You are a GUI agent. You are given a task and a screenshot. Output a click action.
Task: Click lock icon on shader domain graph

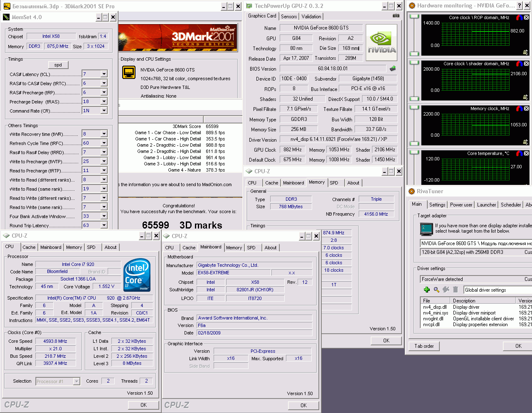[x=525, y=97]
